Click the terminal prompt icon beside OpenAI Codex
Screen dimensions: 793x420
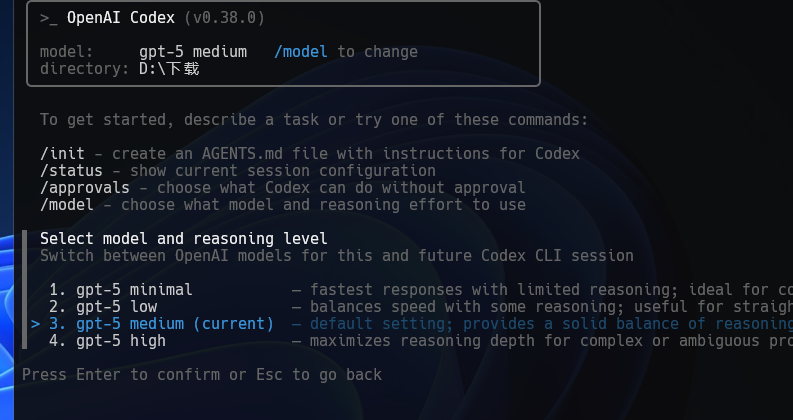point(49,19)
